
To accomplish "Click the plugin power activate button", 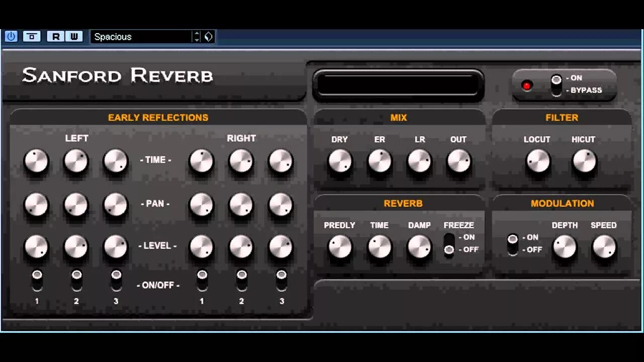I will point(11,36).
